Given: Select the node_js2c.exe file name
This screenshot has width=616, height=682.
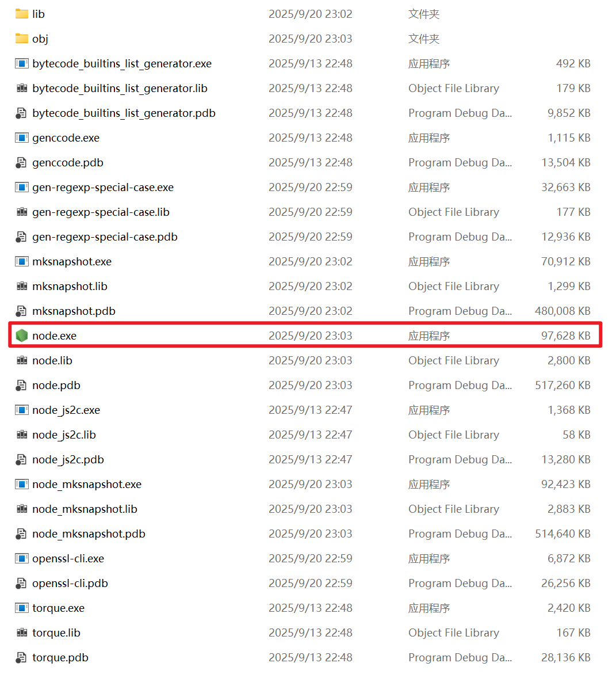Looking at the screenshot, I should point(66,410).
